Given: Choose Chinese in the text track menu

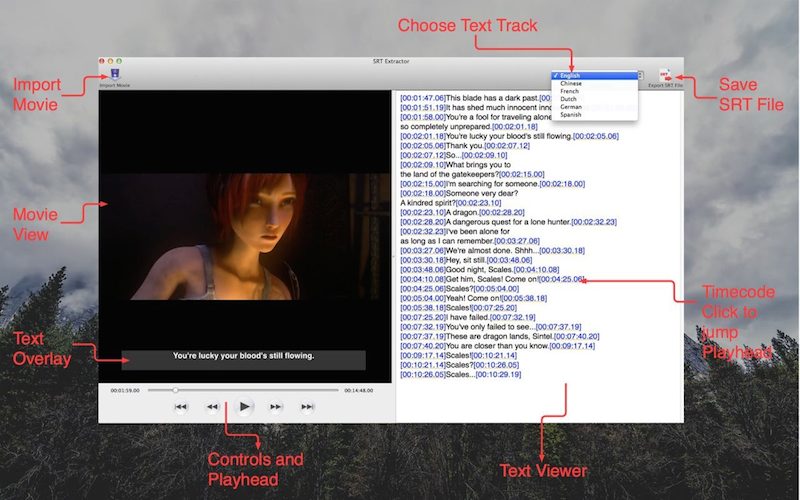Looking at the screenshot, I should 594,83.
